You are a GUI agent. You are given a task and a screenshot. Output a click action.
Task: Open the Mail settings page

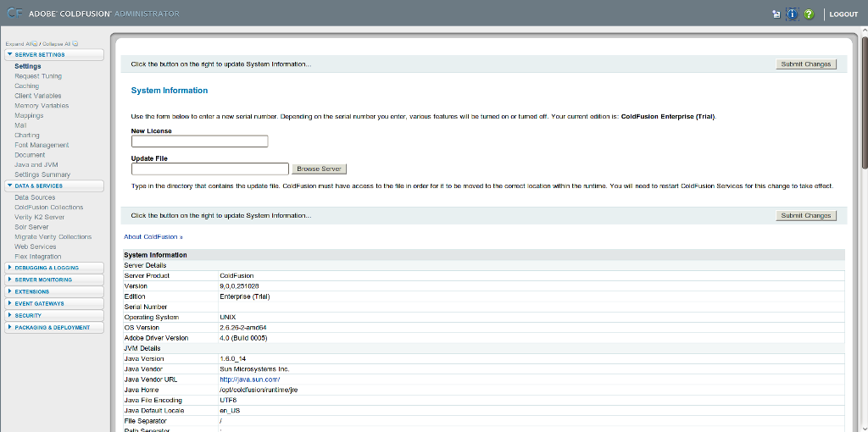(x=20, y=125)
